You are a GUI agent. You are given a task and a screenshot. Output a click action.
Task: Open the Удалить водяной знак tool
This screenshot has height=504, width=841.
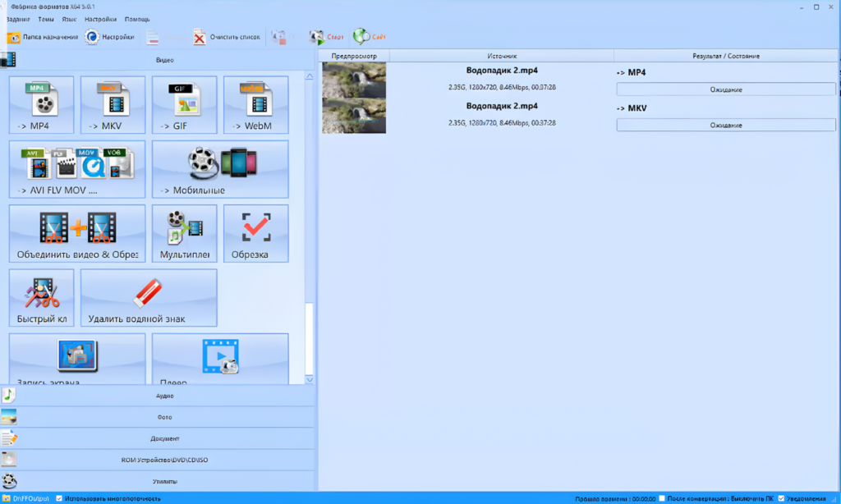[149, 298]
